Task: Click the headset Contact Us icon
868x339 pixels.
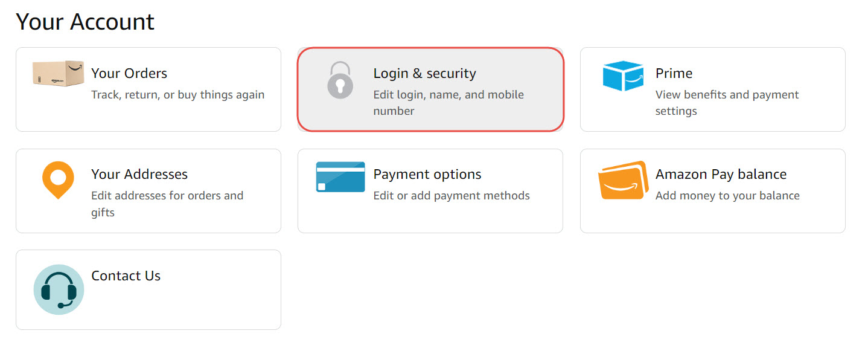Action: [59, 289]
